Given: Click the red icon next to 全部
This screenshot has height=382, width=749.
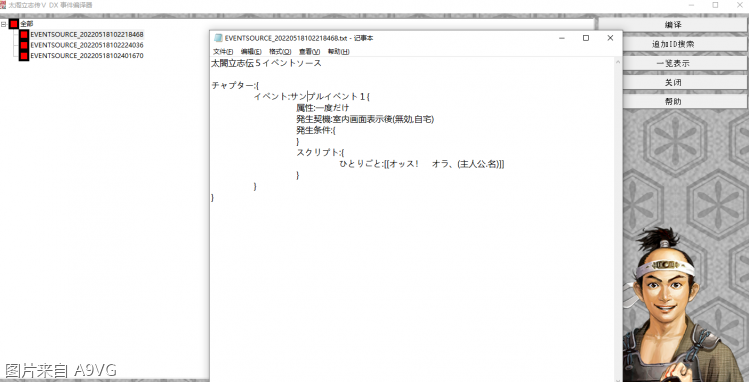Looking at the screenshot, I should click(x=13, y=23).
